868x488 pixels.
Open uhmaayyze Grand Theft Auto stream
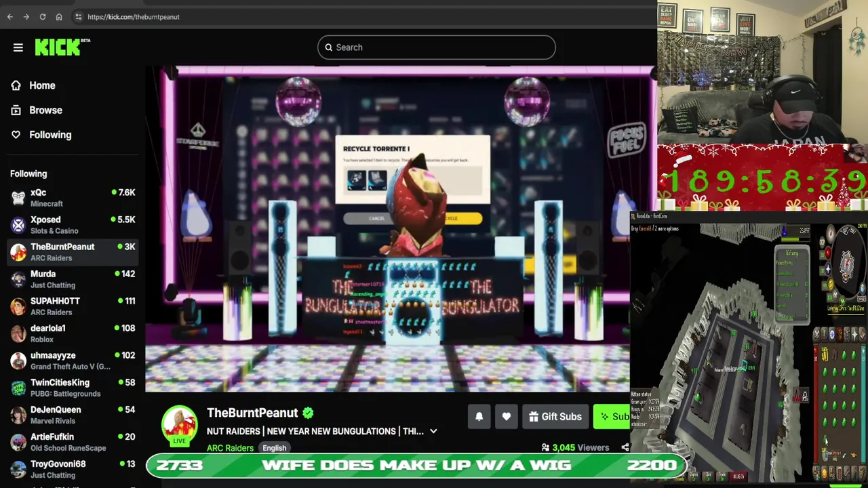pyautogui.click(x=73, y=361)
